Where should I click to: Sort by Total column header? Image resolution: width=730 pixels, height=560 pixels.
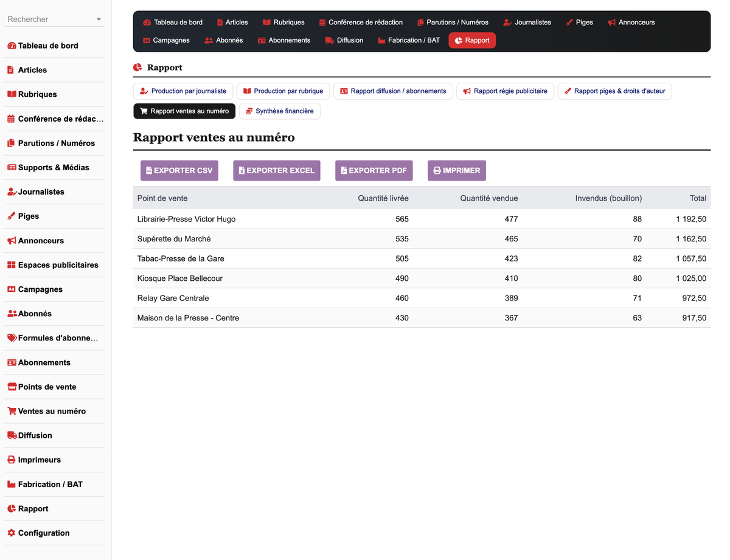tap(698, 198)
